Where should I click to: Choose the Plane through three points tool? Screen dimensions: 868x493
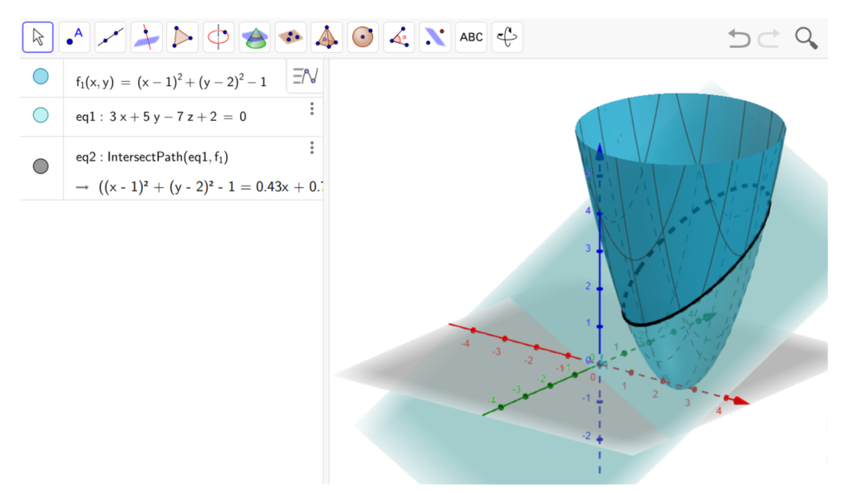[291, 37]
